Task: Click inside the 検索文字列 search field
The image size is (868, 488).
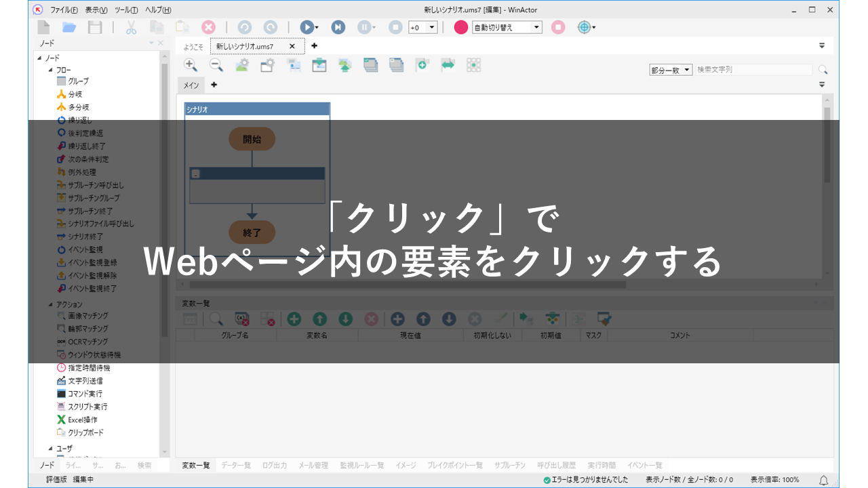Action: click(753, 70)
